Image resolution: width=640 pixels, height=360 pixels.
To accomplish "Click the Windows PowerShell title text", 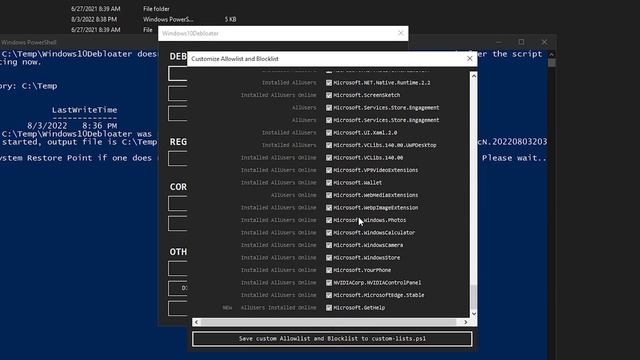I will click(29, 42).
